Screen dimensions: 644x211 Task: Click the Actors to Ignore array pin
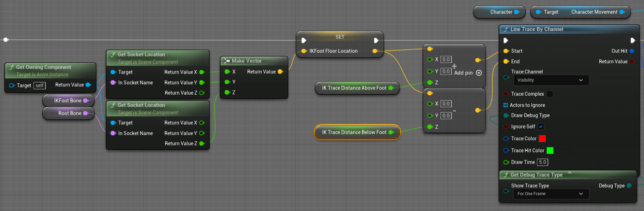(506, 105)
